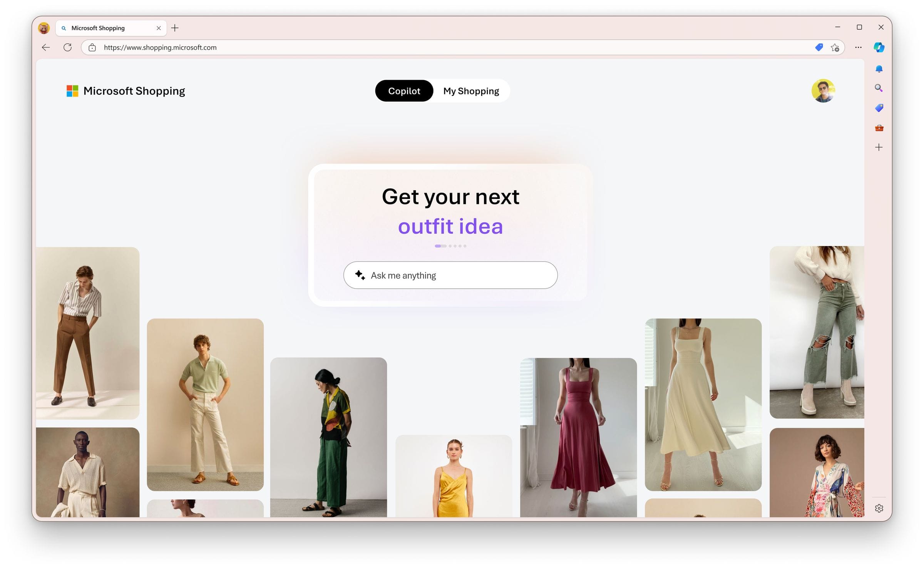Viewport: 924px width, 569px height.
Task: Open shopping price tag in address bar
Action: (819, 47)
